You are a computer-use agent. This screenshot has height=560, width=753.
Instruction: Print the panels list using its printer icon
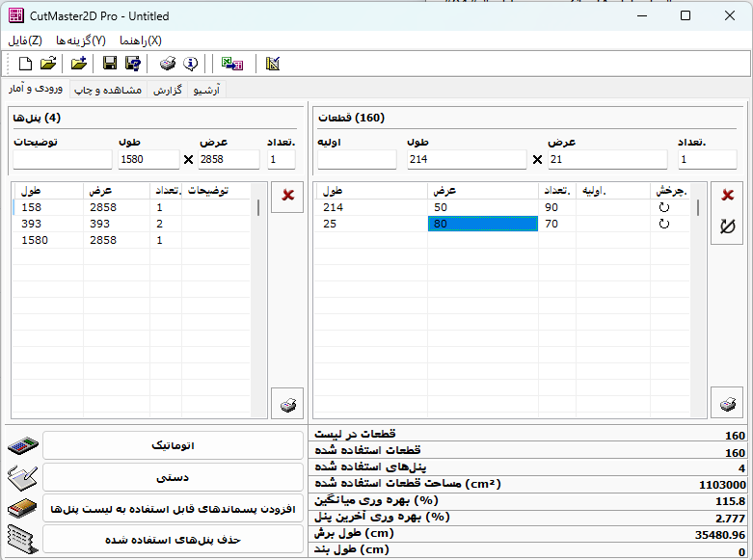point(287,404)
